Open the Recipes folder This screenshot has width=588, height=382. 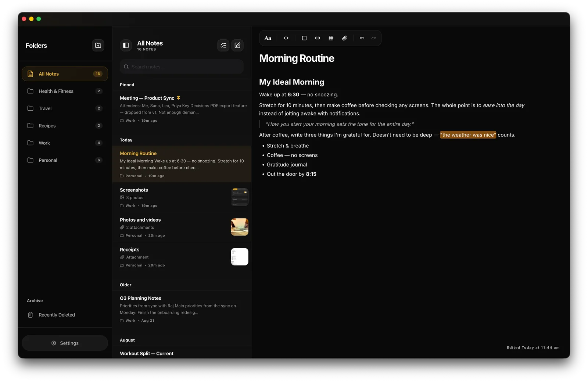[65, 126]
